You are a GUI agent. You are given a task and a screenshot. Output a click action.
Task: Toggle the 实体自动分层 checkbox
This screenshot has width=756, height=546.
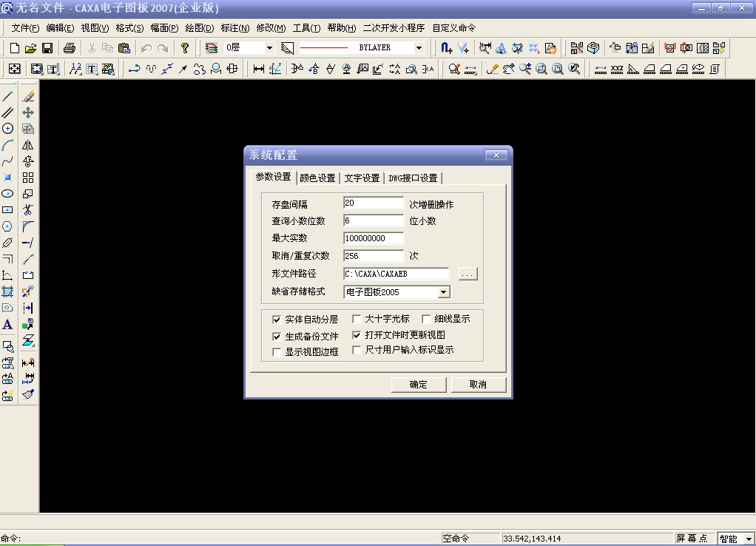click(x=277, y=320)
